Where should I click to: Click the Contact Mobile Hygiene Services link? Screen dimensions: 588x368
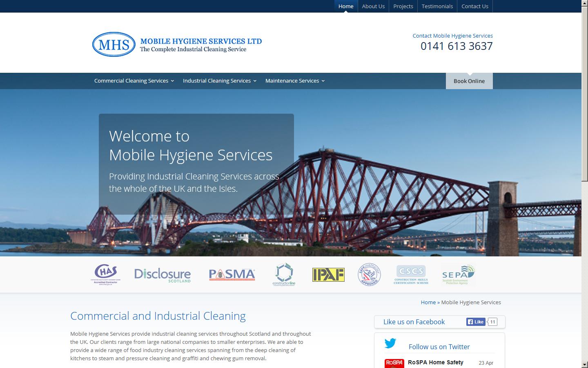coord(452,36)
